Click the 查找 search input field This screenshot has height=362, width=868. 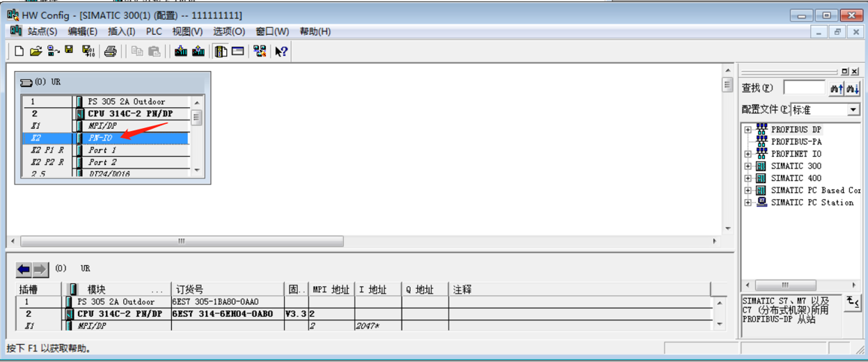pos(804,88)
